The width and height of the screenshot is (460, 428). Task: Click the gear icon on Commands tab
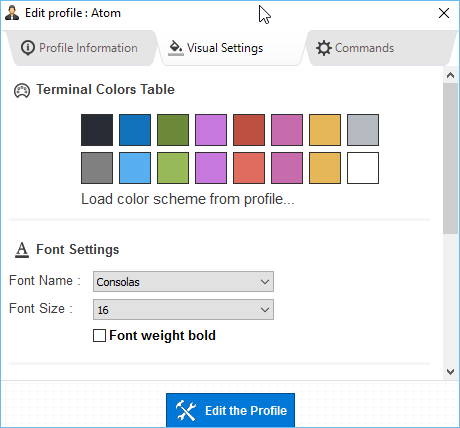pos(324,48)
